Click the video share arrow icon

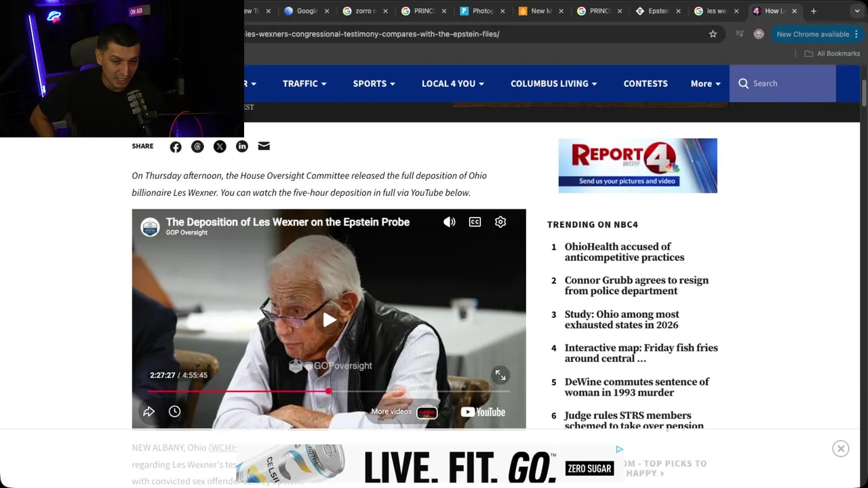[149, 411]
